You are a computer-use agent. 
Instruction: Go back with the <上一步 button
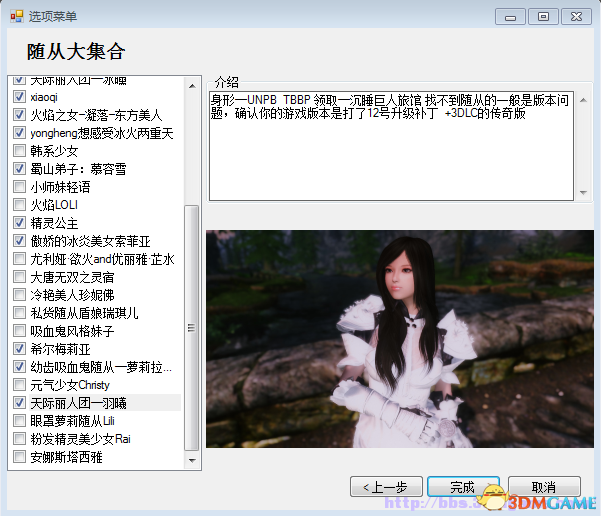coord(386,487)
